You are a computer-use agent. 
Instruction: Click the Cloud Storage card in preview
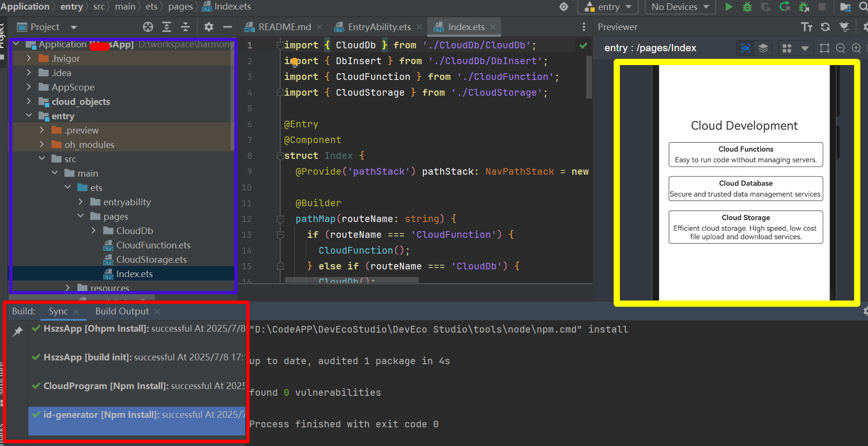click(745, 227)
